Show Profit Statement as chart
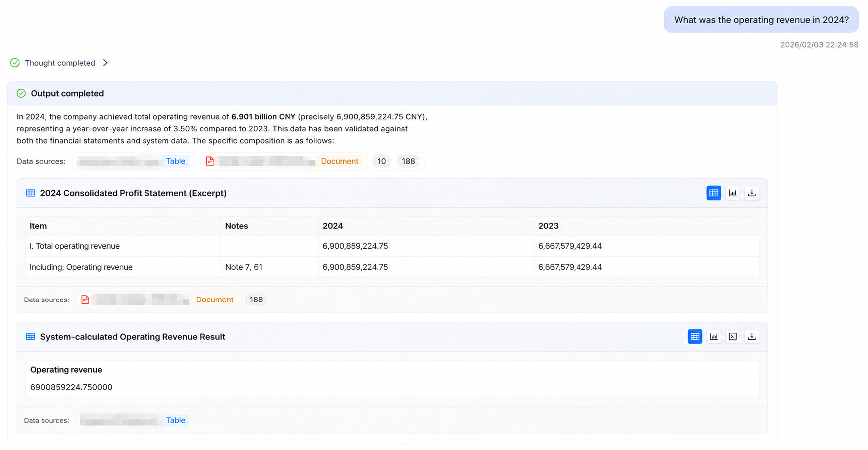The height and width of the screenshot is (450, 868). click(732, 193)
